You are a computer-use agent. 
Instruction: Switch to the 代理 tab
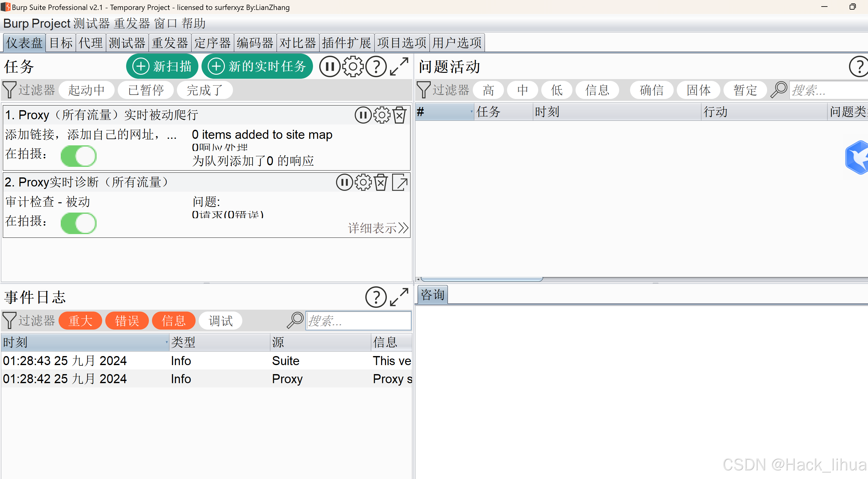[x=91, y=43]
